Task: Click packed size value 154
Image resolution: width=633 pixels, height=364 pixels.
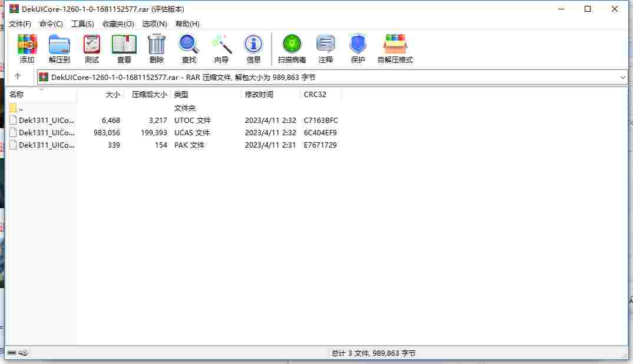Action: pyautogui.click(x=161, y=145)
